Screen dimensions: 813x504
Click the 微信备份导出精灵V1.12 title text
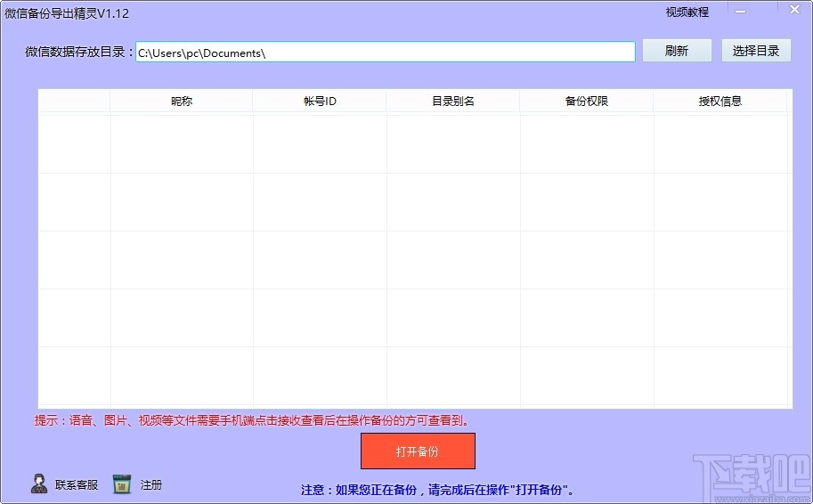[x=67, y=13]
